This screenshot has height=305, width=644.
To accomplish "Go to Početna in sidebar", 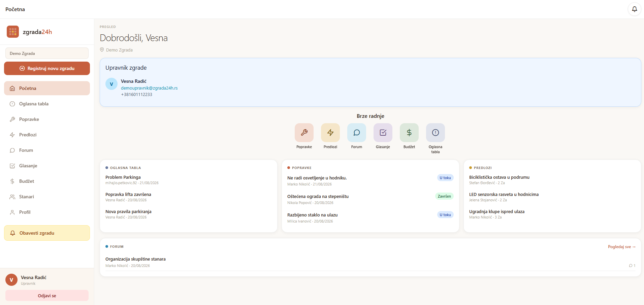I will pos(47,88).
